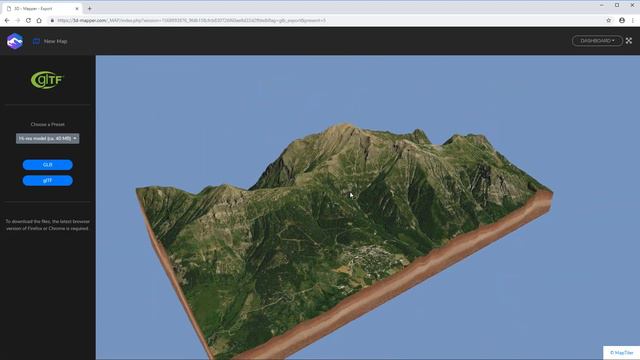This screenshot has width=640, height=360.
Task: Open a new browser tab
Action: coord(89,8)
